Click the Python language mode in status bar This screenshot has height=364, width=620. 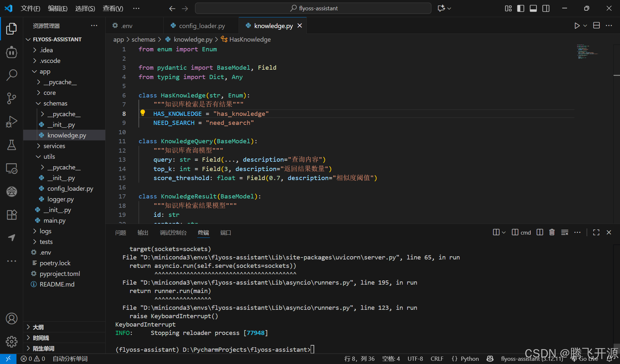click(469, 359)
